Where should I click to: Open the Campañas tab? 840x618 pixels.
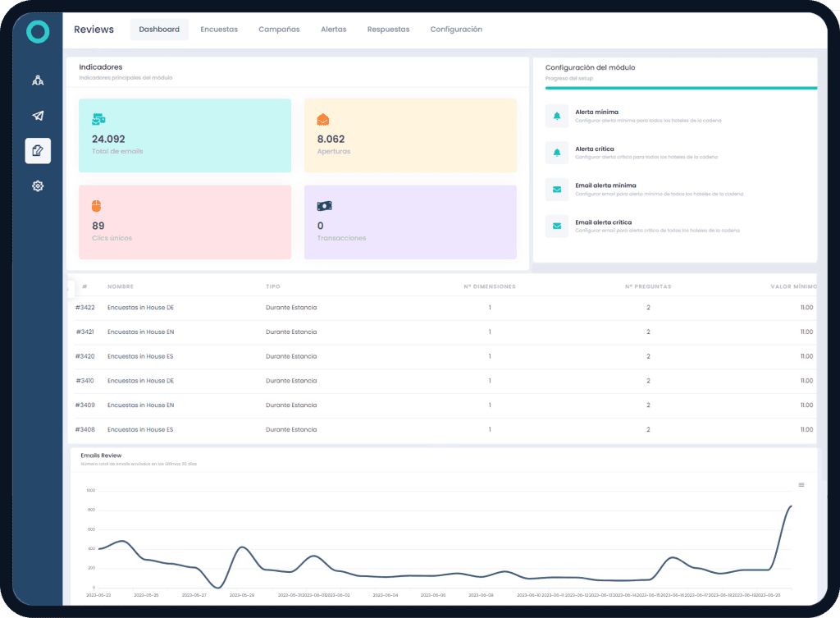pos(279,30)
